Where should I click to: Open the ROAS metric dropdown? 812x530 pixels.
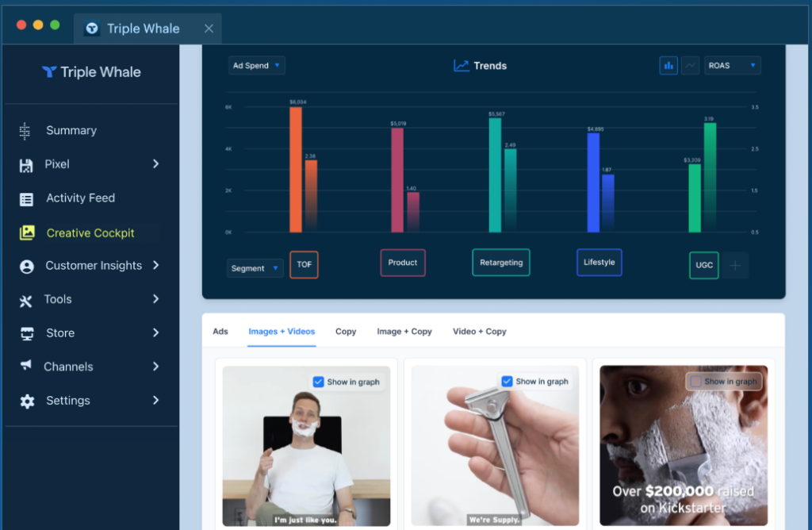pyautogui.click(x=732, y=66)
